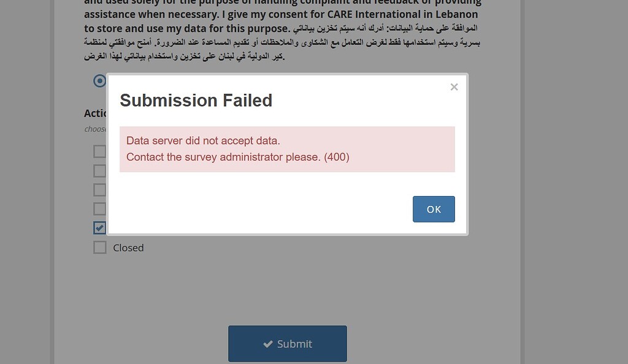
Task: Click the Closed label text
Action: pos(128,247)
